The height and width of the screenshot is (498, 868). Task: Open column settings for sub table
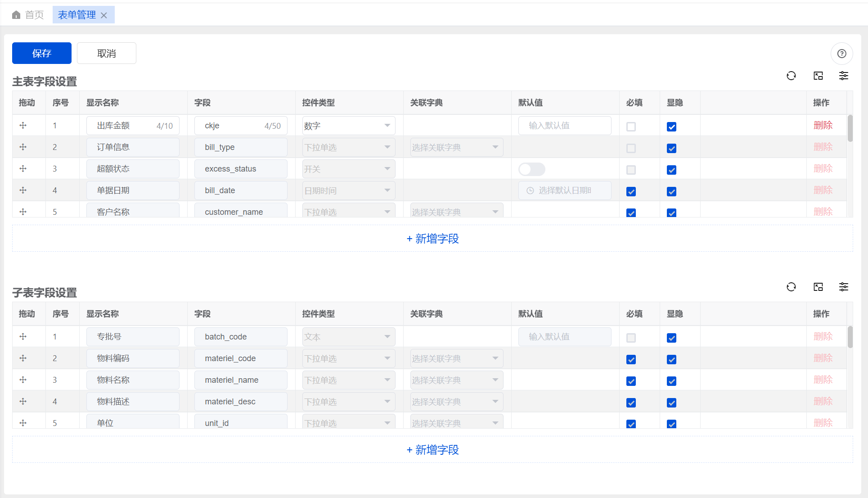point(843,287)
